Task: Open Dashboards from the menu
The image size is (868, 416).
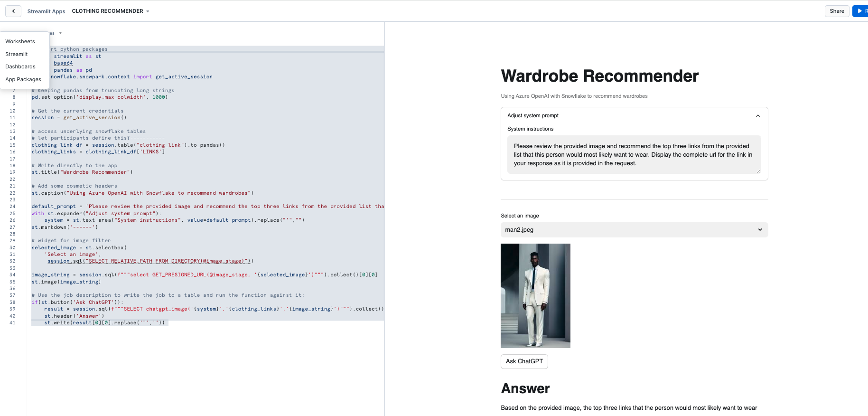Action: click(x=20, y=66)
